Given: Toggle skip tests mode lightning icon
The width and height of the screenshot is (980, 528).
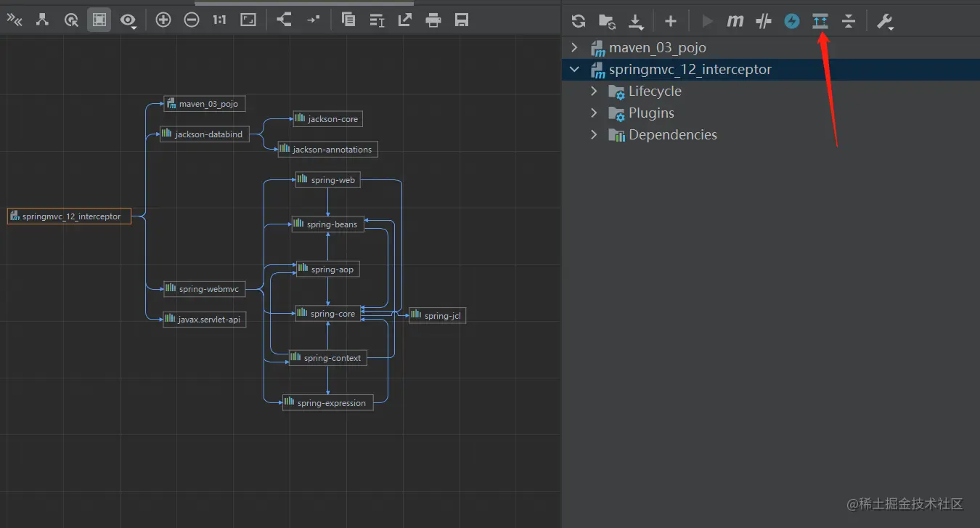Looking at the screenshot, I should coord(792,21).
